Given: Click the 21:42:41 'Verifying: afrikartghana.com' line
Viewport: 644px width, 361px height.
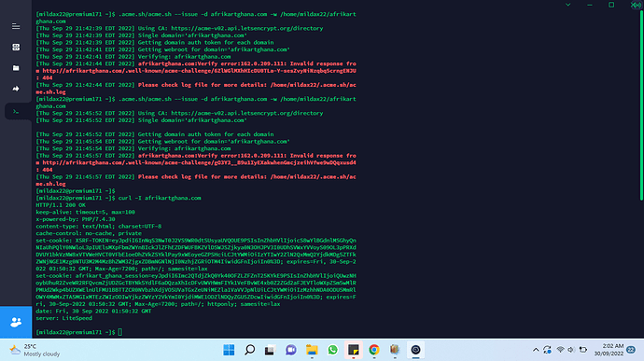Looking at the screenshot, I should click(x=133, y=57).
